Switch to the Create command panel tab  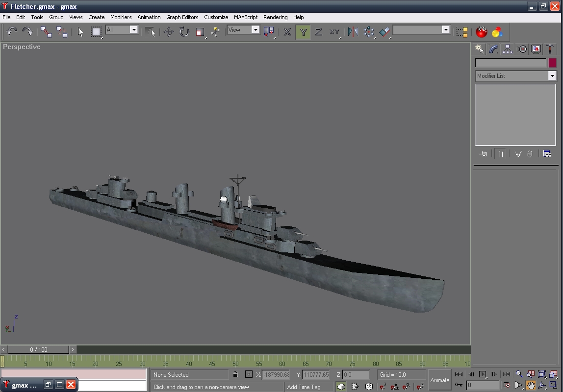click(479, 49)
